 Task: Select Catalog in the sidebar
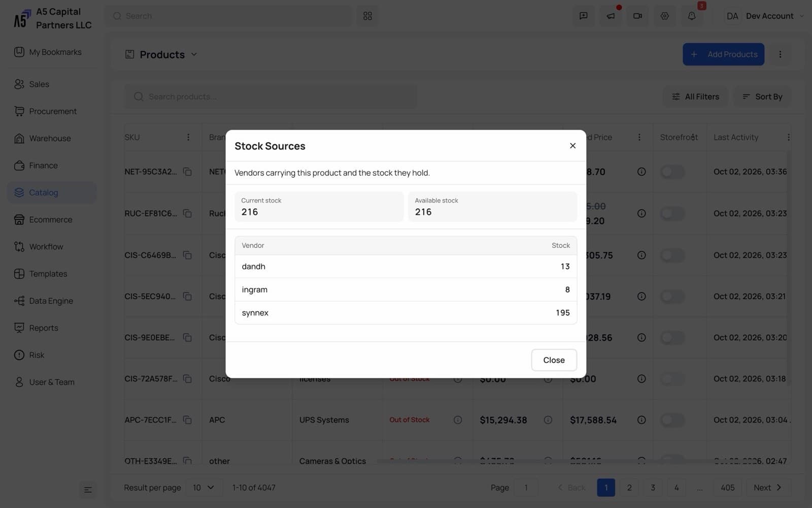(52, 193)
